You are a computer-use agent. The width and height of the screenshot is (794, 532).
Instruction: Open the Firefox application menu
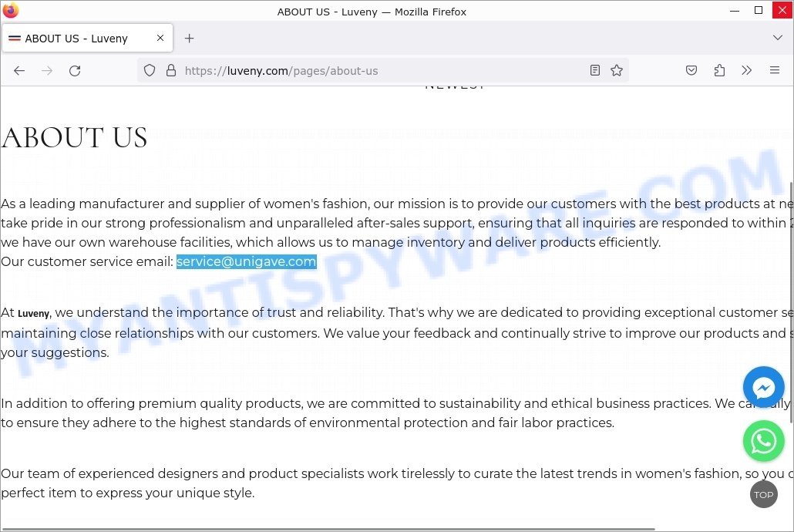coord(774,70)
